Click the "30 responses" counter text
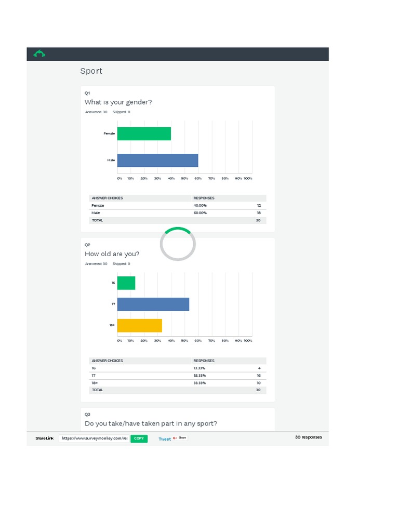The height and width of the screenshot is (532, 399). pos(308,437)
